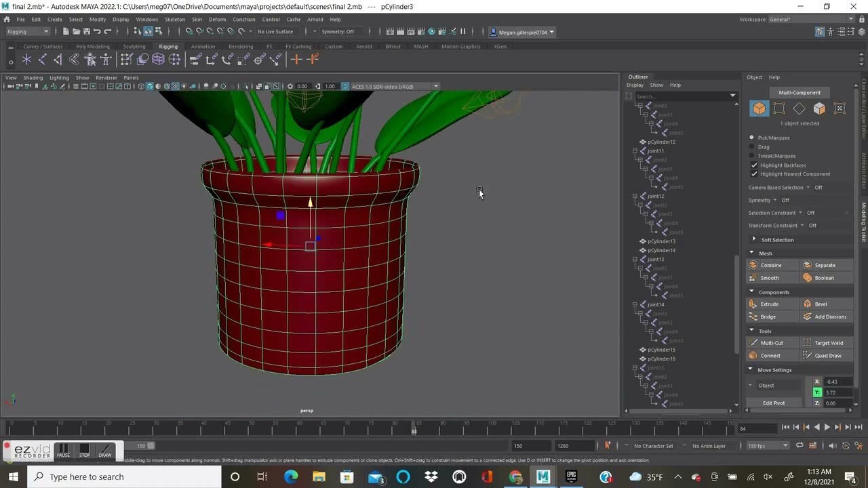
Task: Click the Edit Pivot button
Action: 773,403
